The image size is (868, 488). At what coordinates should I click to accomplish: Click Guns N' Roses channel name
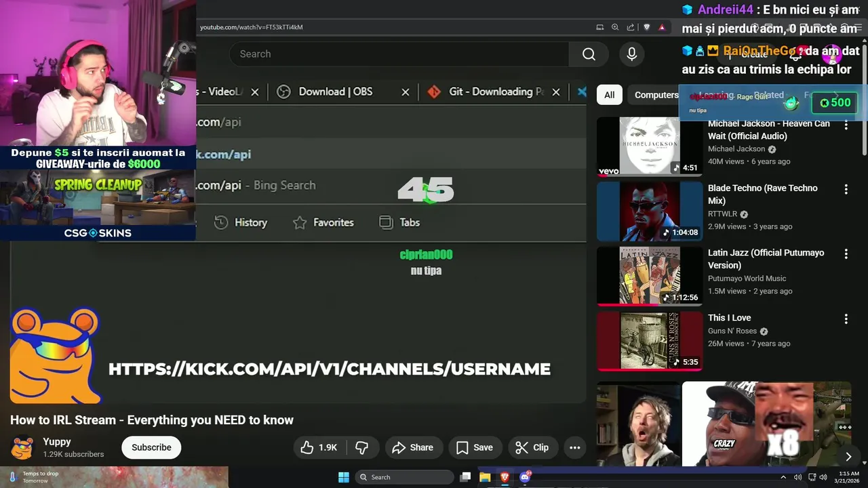[732, 331]
